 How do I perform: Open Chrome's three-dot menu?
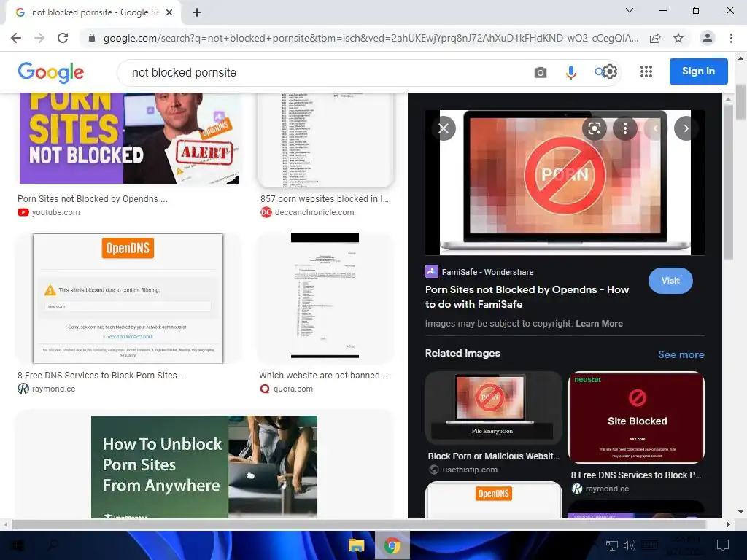click(731, 38)
